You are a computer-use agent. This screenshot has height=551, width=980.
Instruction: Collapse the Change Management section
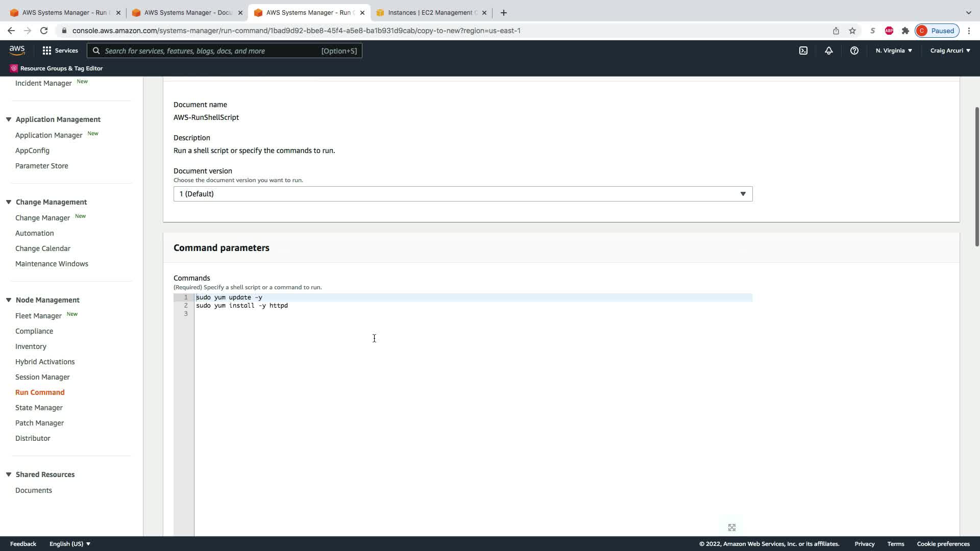pos(9,202)
